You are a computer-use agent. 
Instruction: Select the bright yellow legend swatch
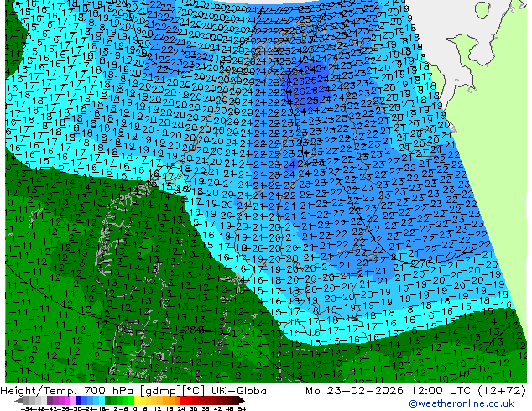(137, 400)
